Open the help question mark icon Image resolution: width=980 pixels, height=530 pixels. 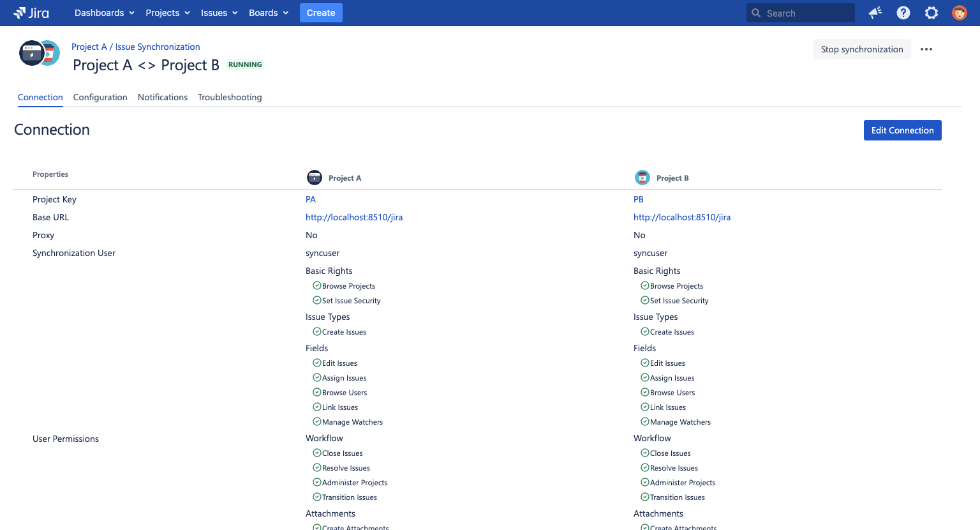tap(903, 13)
